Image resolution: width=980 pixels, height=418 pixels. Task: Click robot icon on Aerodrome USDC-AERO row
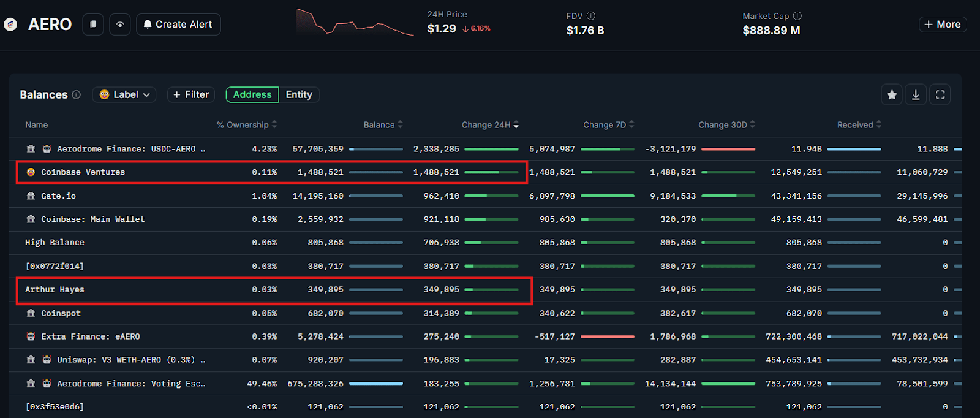coord(47,149)
